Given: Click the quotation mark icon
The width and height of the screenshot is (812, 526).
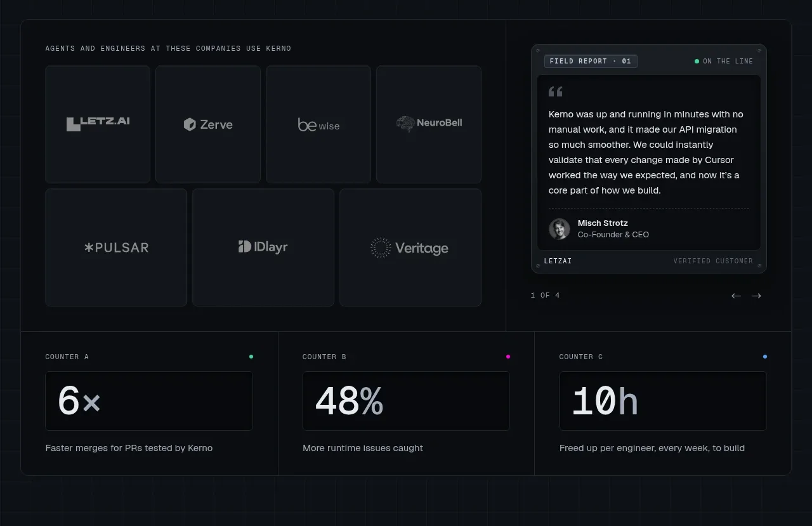Looking at the screenshot, I should [x=556, y=92].
